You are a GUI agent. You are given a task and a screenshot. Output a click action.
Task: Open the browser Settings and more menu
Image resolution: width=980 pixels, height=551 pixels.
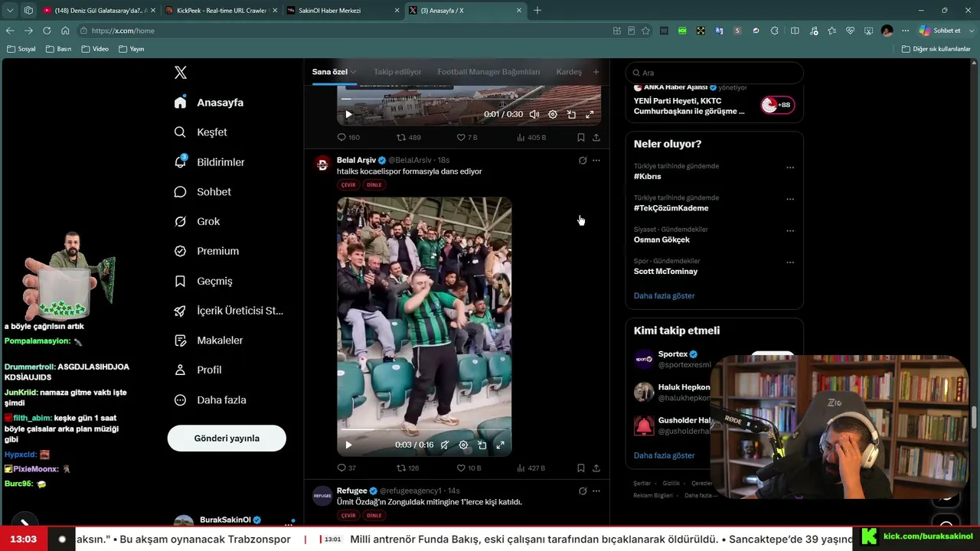click(905, 31)
